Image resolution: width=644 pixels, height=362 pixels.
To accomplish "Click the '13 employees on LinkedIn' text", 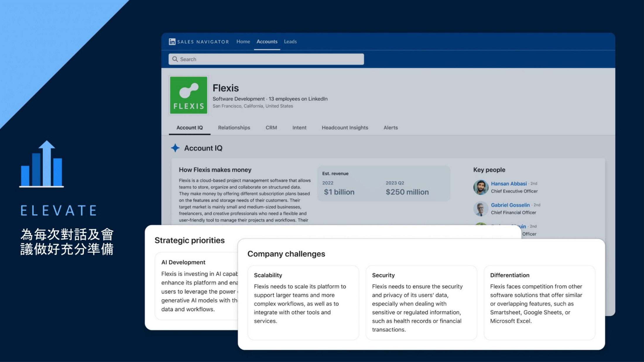I will tap(298, 99).
